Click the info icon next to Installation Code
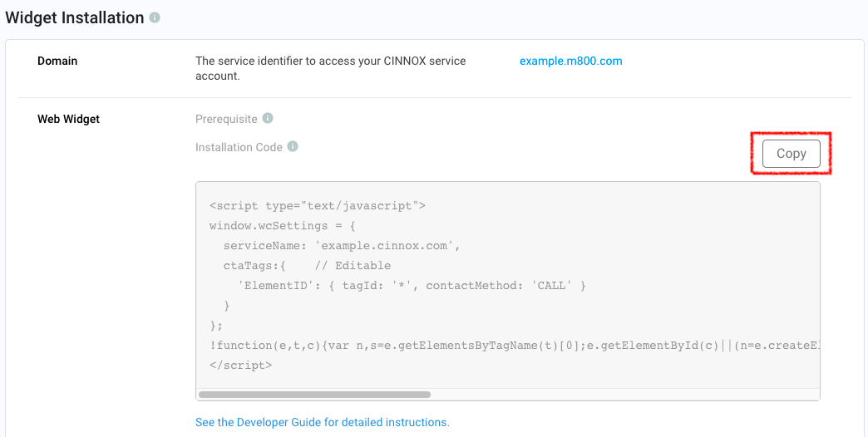Screen dimensions: 868x437 coord(292,146)
